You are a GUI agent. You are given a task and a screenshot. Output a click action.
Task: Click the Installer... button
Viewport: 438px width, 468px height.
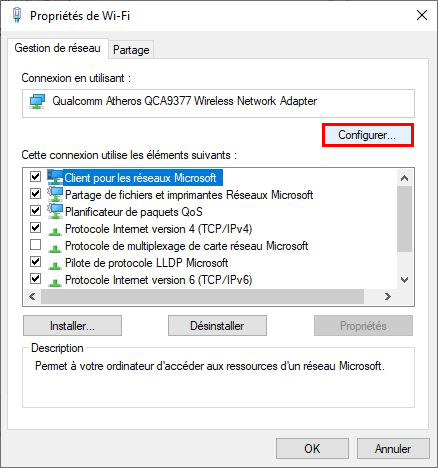click(72, 326)
